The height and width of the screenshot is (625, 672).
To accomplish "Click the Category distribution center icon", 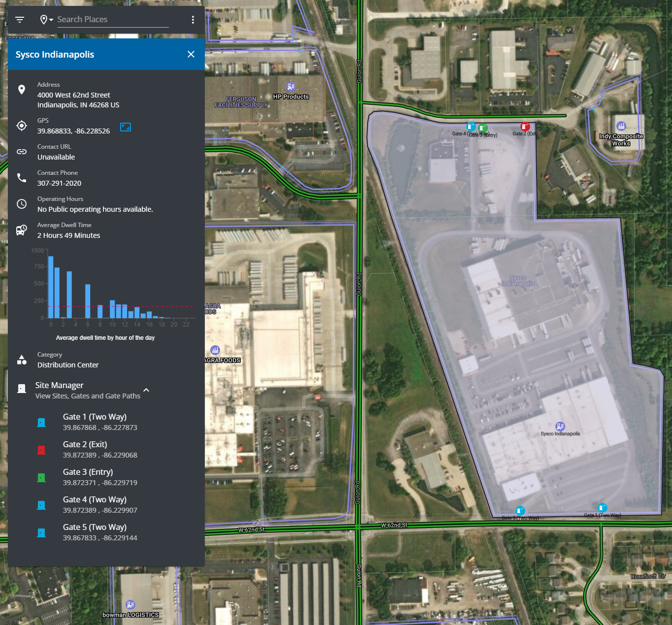I will click(x=22, y=360).
